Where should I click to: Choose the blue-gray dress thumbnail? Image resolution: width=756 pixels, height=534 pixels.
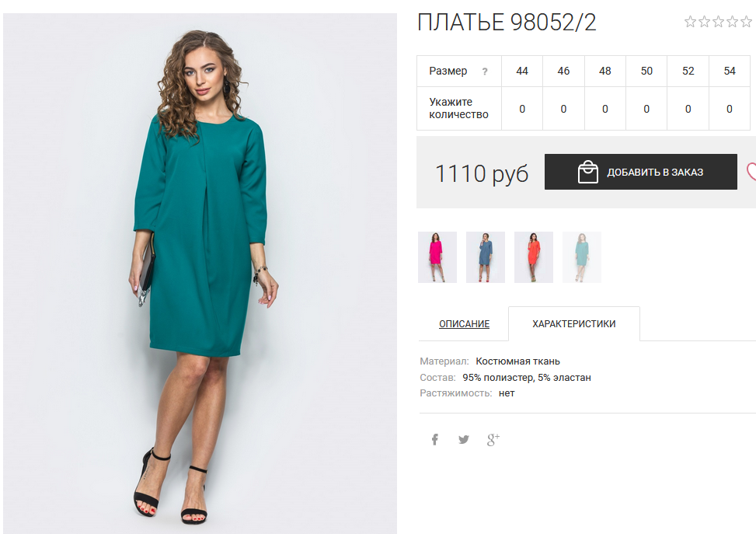click(486, 257)
